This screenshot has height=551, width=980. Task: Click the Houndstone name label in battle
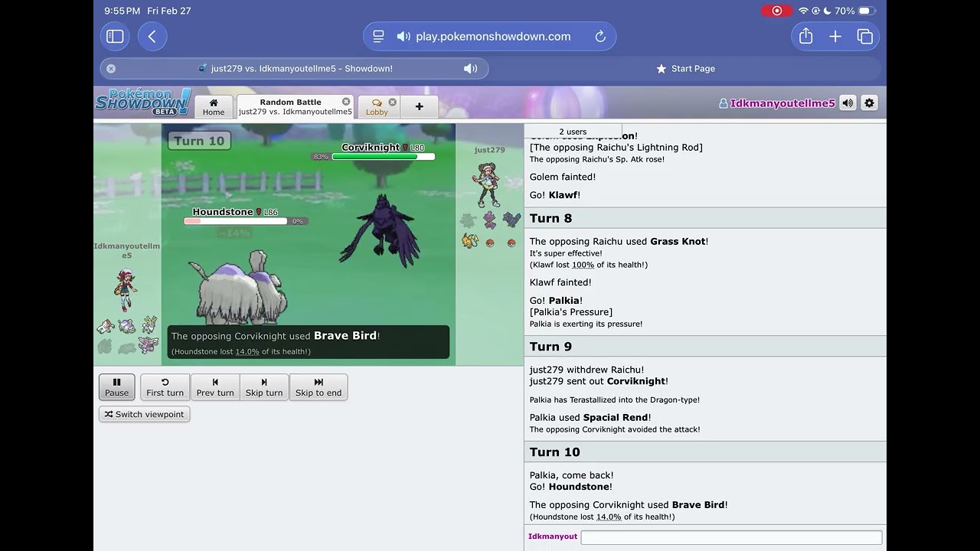[x=223, y=212]
